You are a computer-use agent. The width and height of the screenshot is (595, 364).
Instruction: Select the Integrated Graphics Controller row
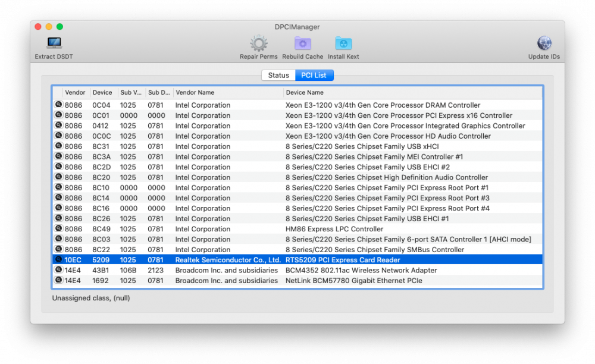point(297,125)
